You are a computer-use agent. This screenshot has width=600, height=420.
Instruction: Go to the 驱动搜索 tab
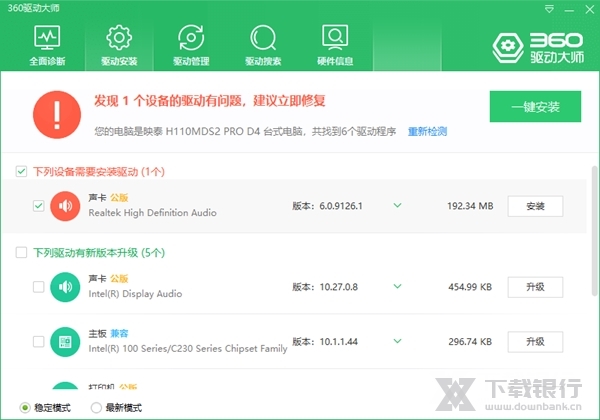pyautogui.click(x=263, y=45)
